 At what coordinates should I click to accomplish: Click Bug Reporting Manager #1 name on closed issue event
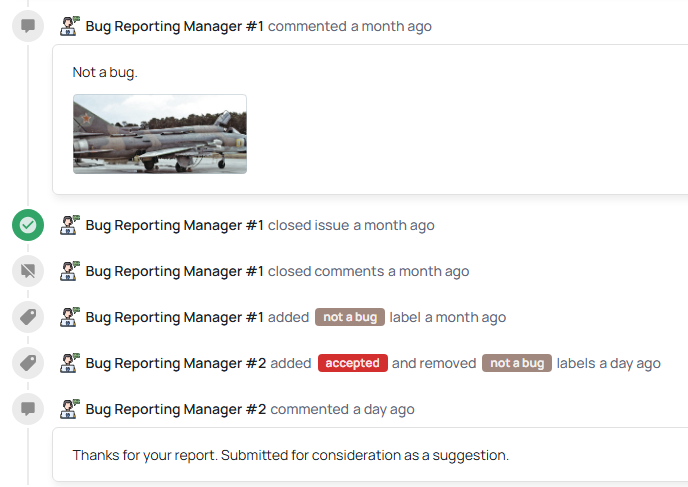click(175, 225)
